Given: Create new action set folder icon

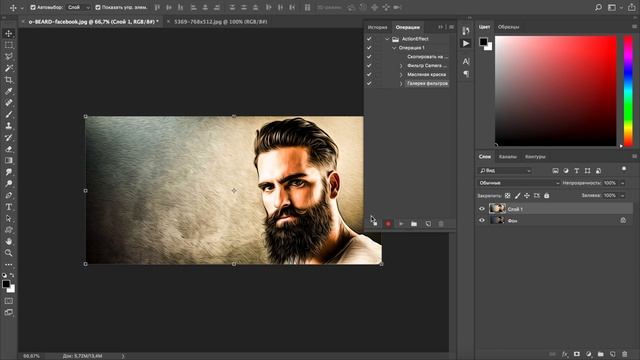Looking at the screenshot, I should coord(414,224).
